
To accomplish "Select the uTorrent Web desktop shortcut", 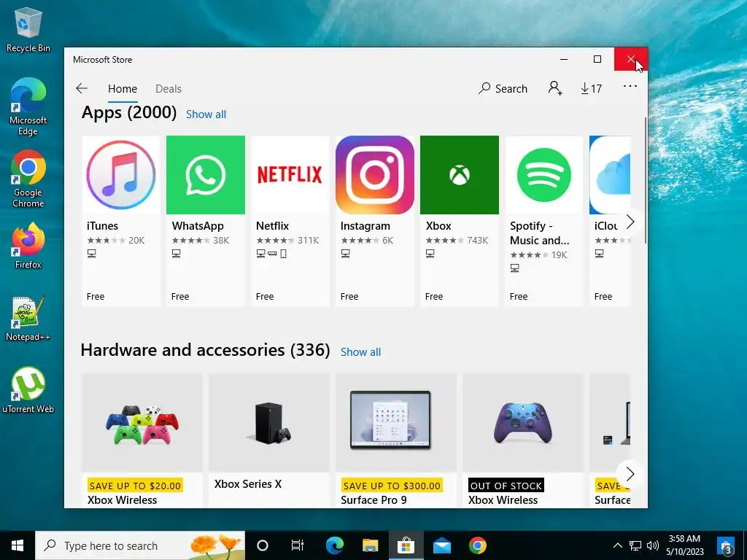I will click(x=28, y=390).
